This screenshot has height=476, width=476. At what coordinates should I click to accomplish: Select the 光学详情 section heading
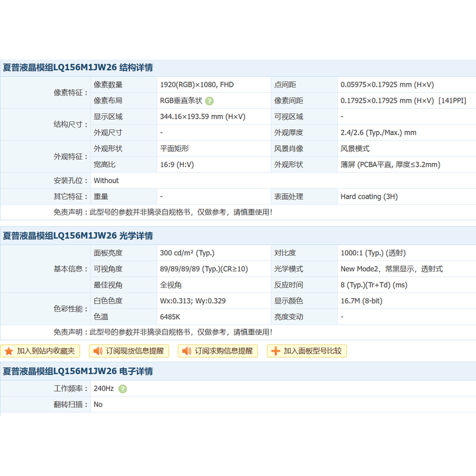click(78, 236)
